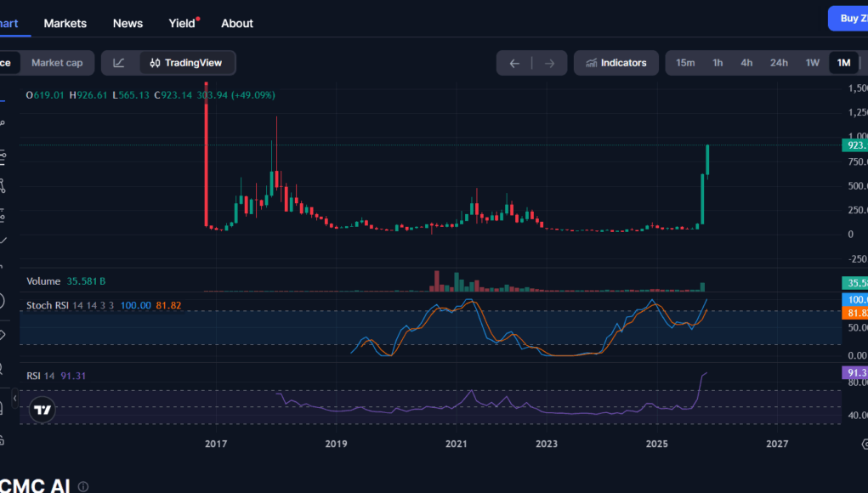Switch to simple line chart view
Screen dimensions: 868x493
[119, 63]
